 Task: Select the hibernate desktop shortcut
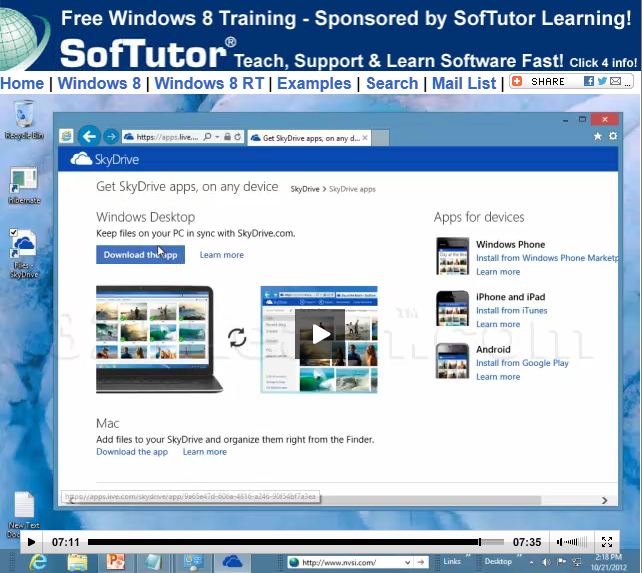(x=24, y=186)
